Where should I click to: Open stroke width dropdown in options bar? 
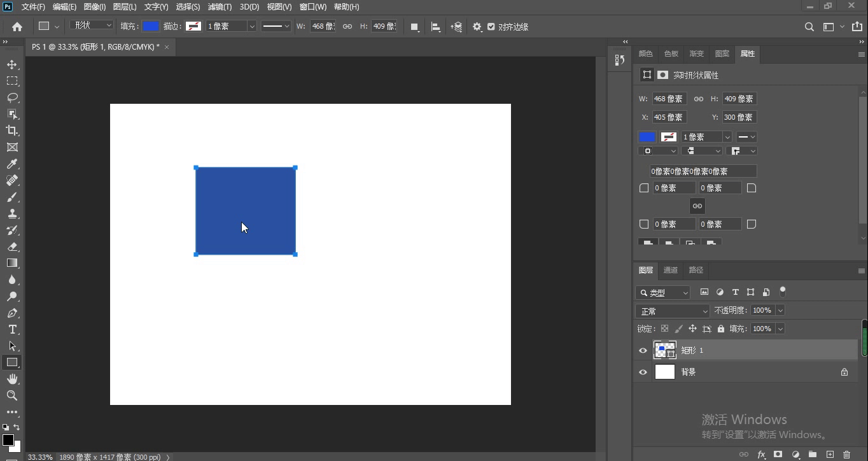252,27
